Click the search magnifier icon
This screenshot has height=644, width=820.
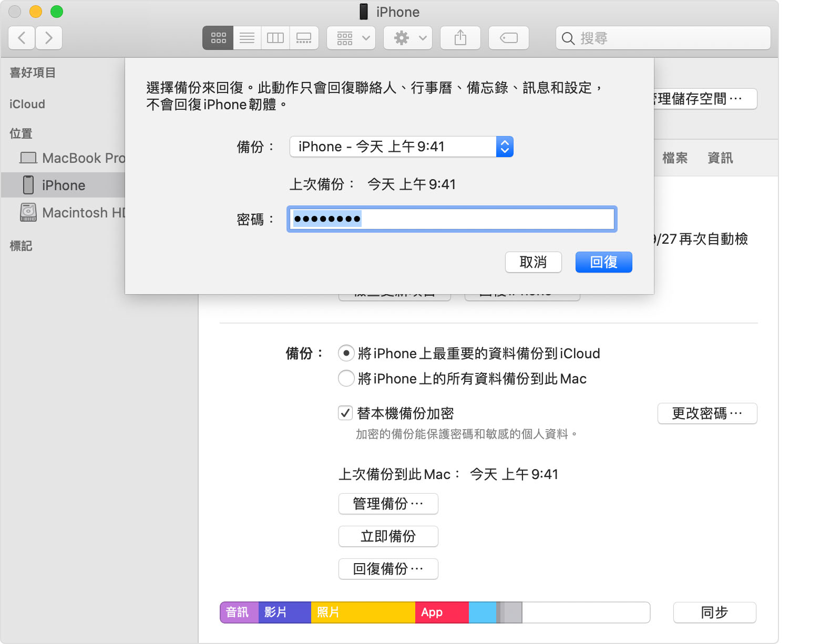pos(568,38)
